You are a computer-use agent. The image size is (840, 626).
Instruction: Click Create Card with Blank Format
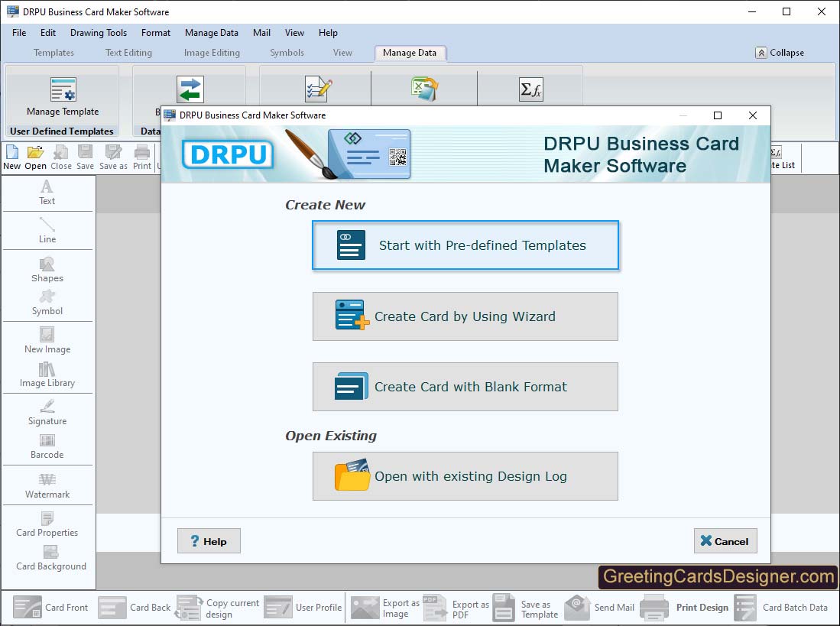(465, 387)
